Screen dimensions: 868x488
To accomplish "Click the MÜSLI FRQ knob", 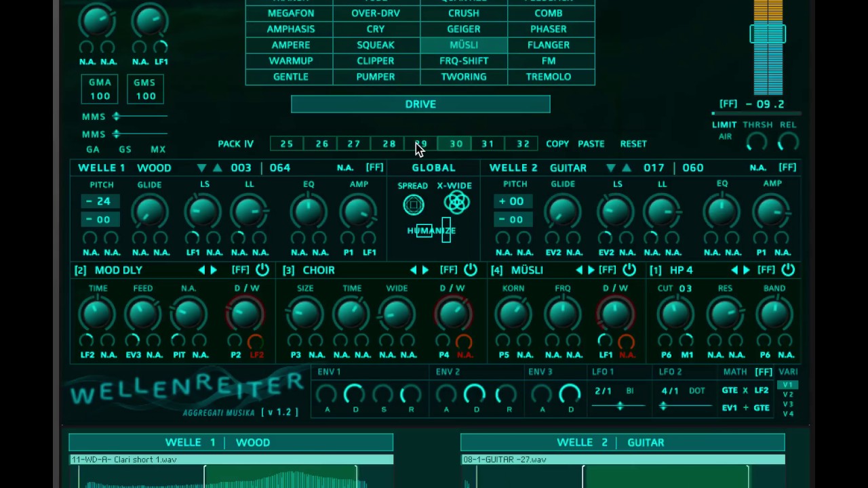I will click(562, 314).
